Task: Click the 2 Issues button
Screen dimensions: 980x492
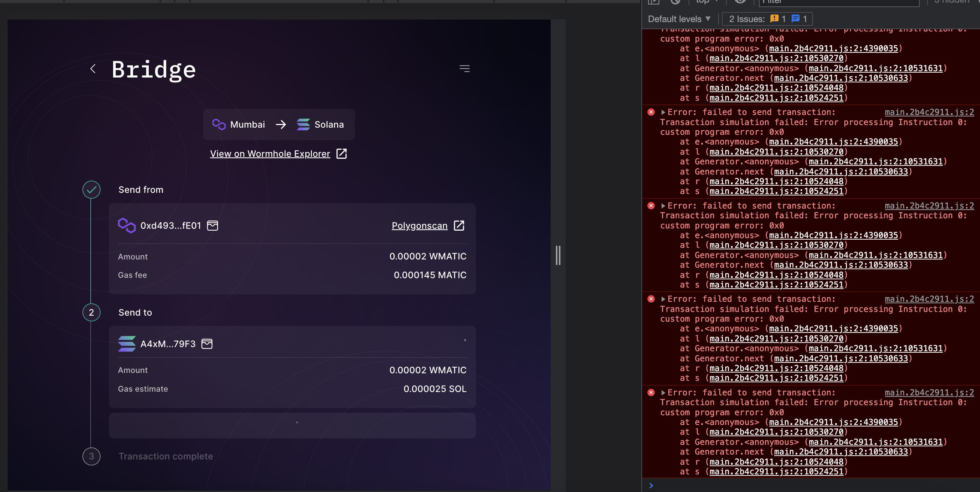Action: click(748, 19)
